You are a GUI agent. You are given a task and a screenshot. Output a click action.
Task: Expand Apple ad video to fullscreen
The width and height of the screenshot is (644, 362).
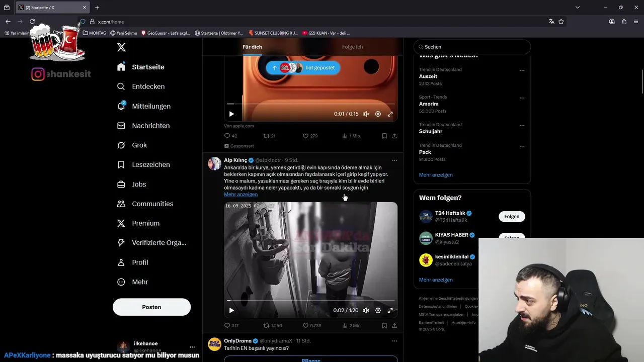coord(390,114)
